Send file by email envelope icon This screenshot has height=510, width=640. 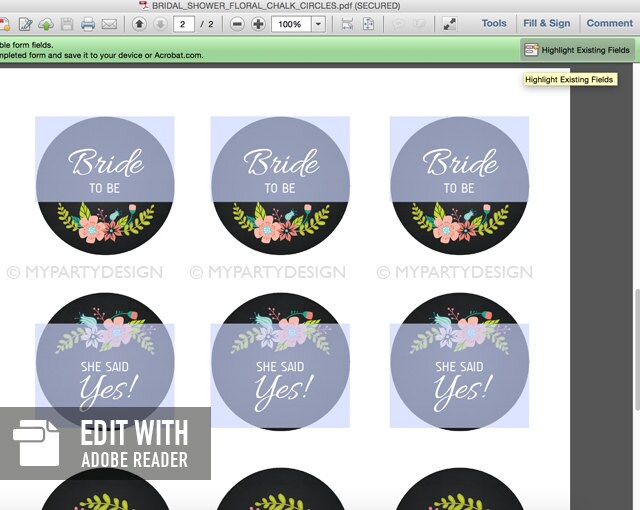pyautogui.click(x=109, y=24)
